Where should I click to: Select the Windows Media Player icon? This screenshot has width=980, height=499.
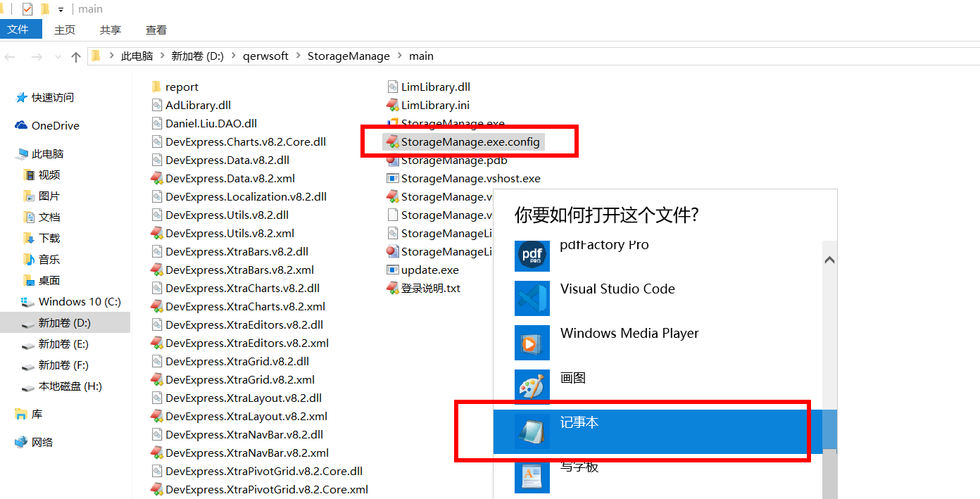coord(532,343)
